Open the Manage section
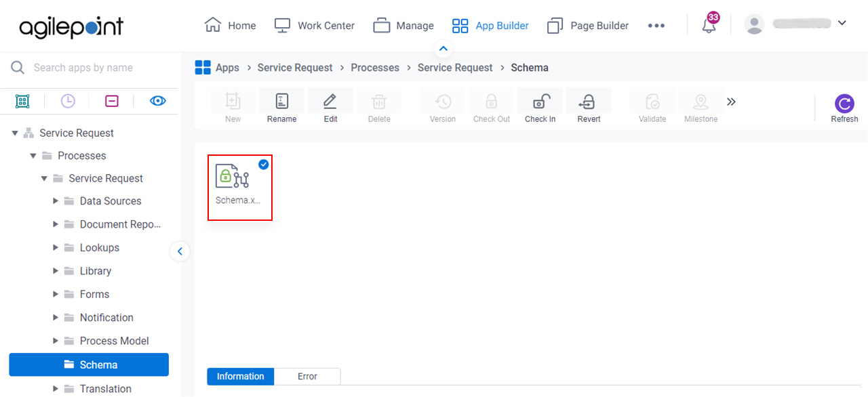The width and height of the screenshot is (868, 397). click(403, 26)
